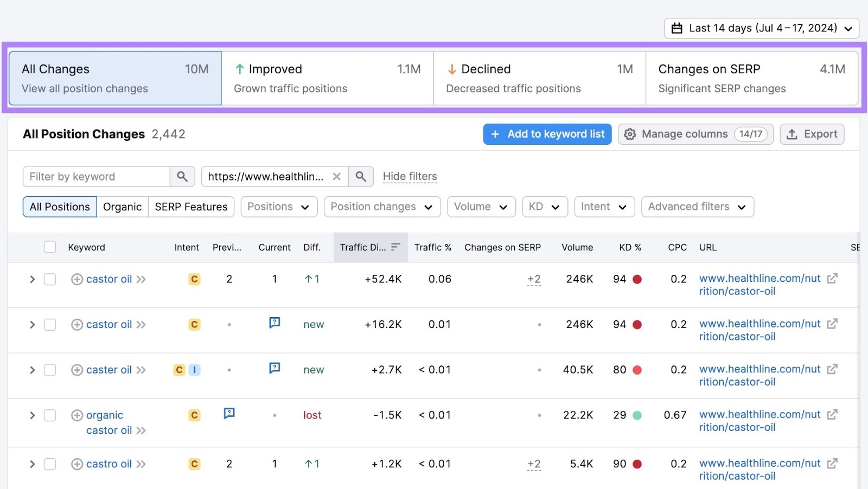
Task: Click the calendar icon in the date range selector
Action: point(677,28)
